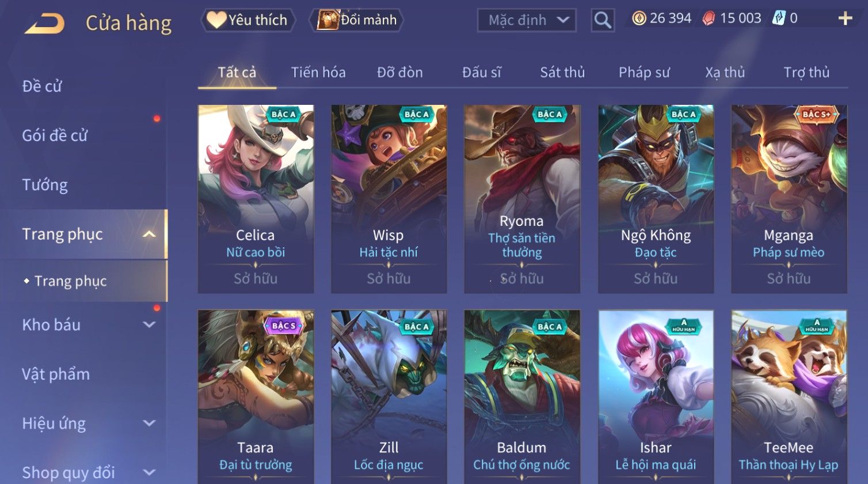Select Celica Nữ cao bồi skin card
Image resolution: width=868 pixels, height=484 pixels.
click(x=256, y=199)
